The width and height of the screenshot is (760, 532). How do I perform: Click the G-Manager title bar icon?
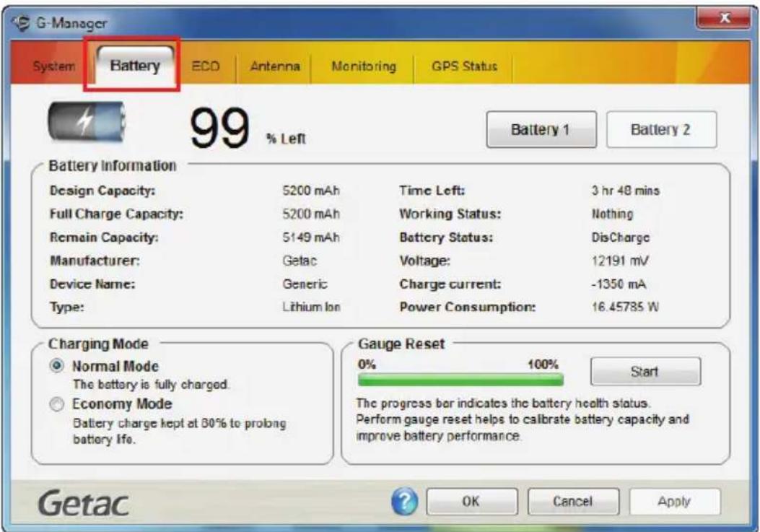[x=21, y=22]
